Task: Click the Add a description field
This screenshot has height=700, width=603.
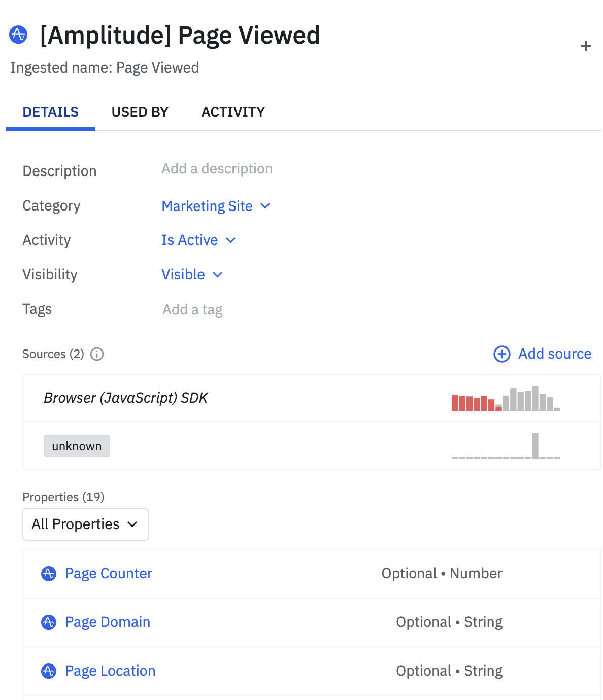Action: pos(217,169)
